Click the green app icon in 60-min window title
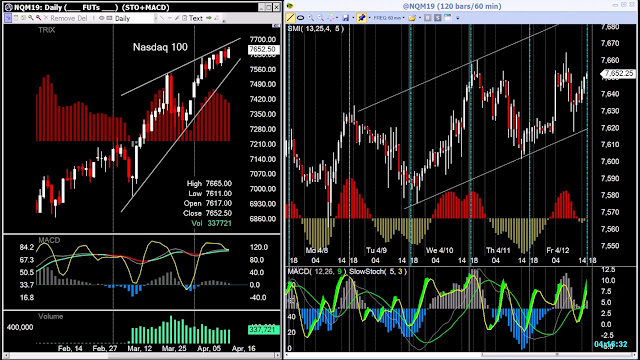This screenshot has height=360, width=640. (290, 6)
